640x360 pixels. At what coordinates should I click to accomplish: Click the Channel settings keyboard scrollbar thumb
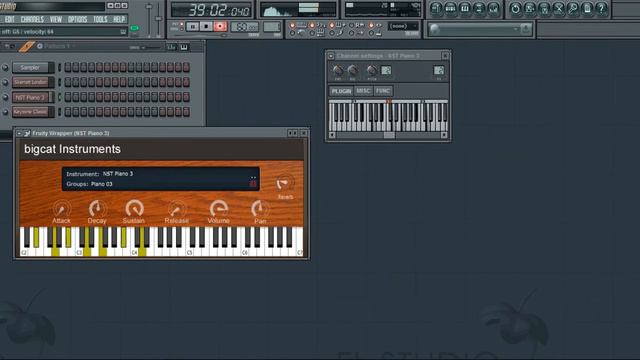point(389,135)
